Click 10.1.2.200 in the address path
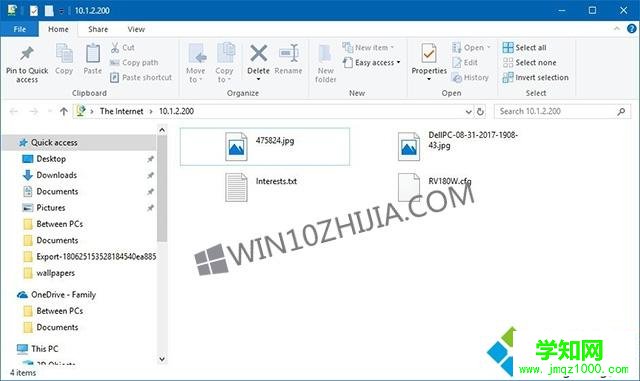 176,111
